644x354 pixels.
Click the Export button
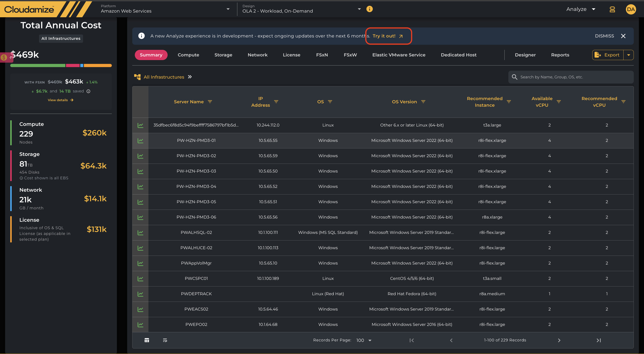(608, 55)
